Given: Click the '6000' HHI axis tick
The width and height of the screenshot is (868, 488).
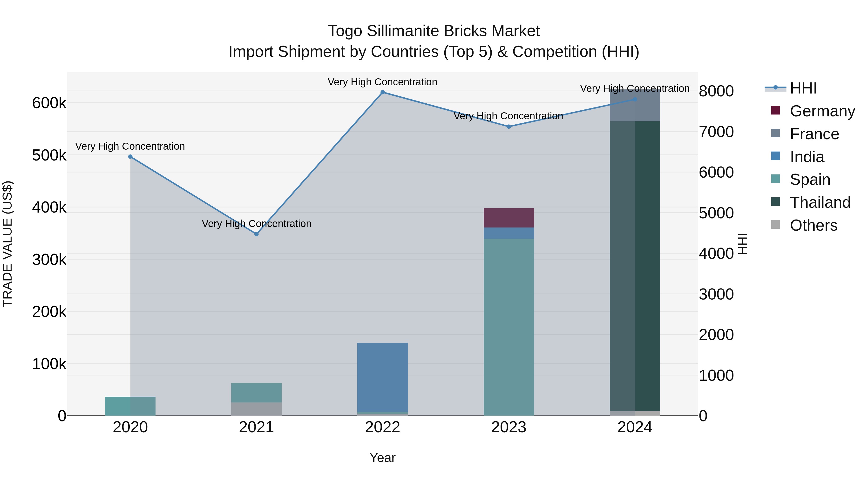Looking at the screenshot, I should point(716,172).
